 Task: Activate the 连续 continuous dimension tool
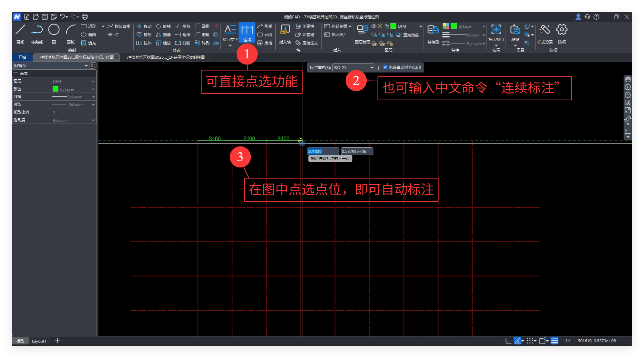tap(247, 32)
